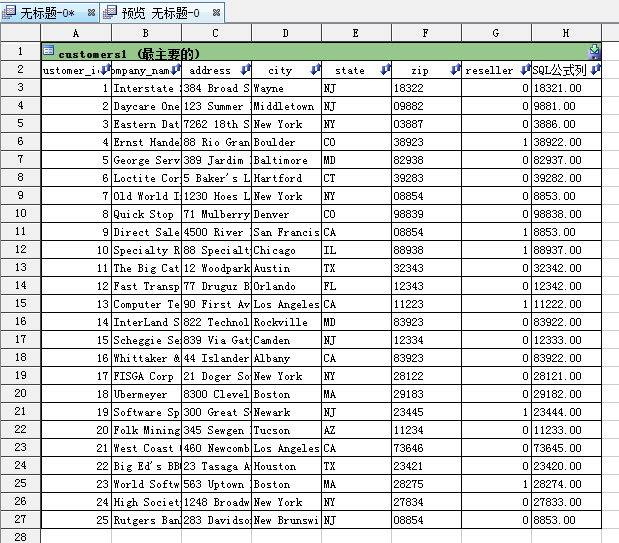
Task: Select column F header
Action: (426, 33)
